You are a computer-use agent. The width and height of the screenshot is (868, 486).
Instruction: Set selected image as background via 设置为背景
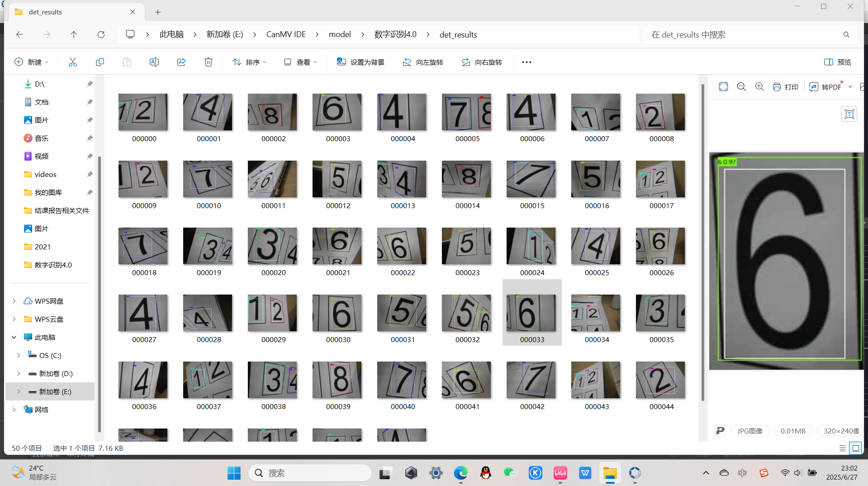tap(360, 62)
